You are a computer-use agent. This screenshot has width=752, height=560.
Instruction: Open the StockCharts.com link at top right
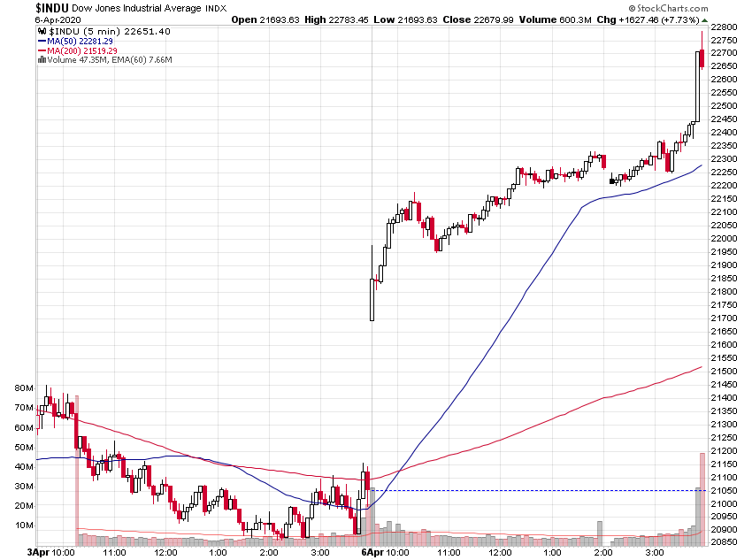click(671, 8)
